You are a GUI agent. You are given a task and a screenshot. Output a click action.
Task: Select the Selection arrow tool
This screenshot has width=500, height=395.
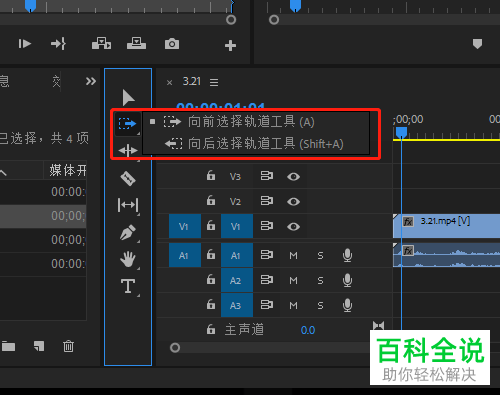(128, 97)
